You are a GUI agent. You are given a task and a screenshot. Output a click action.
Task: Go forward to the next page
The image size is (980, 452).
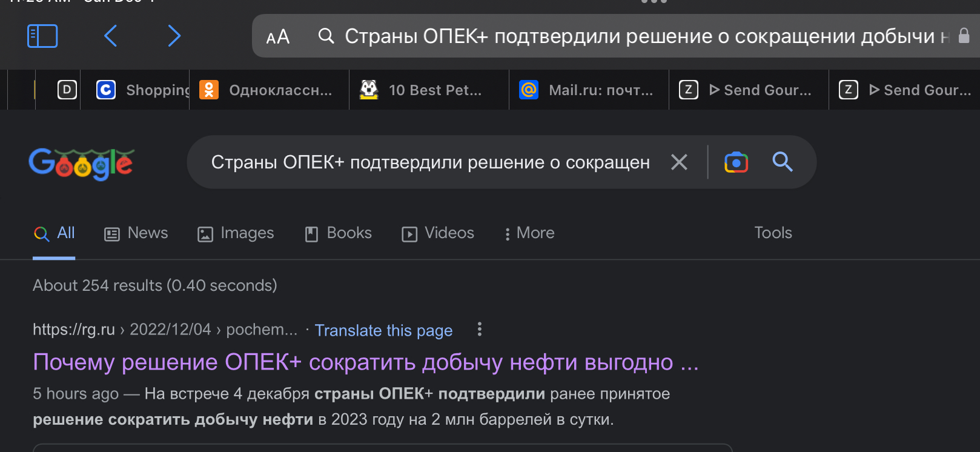pos(174,36)
